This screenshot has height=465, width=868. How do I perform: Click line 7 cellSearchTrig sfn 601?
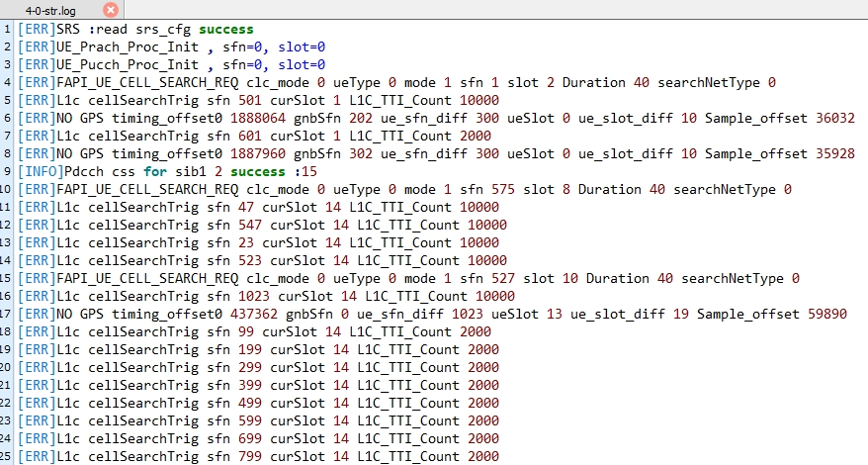[255, 136]
